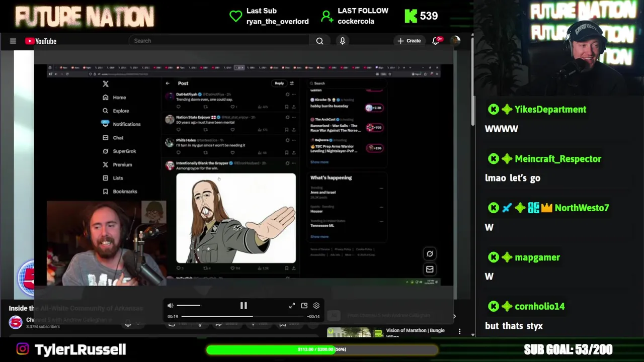The image size is (644, 362).
Task: Join the Bannerlord War Sails space
Action: click(374, 128)
